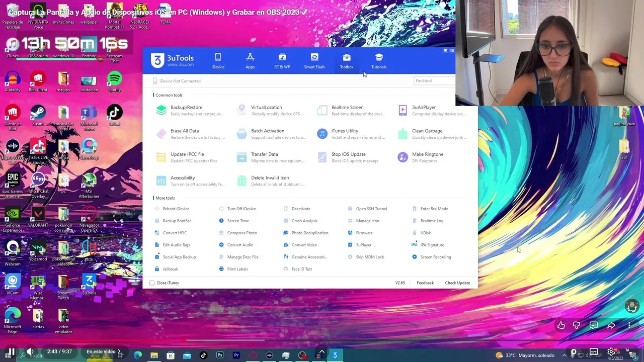The image size is (644, 362).
Task: Focus the Find tool search field
Action: tap(434, 81)
